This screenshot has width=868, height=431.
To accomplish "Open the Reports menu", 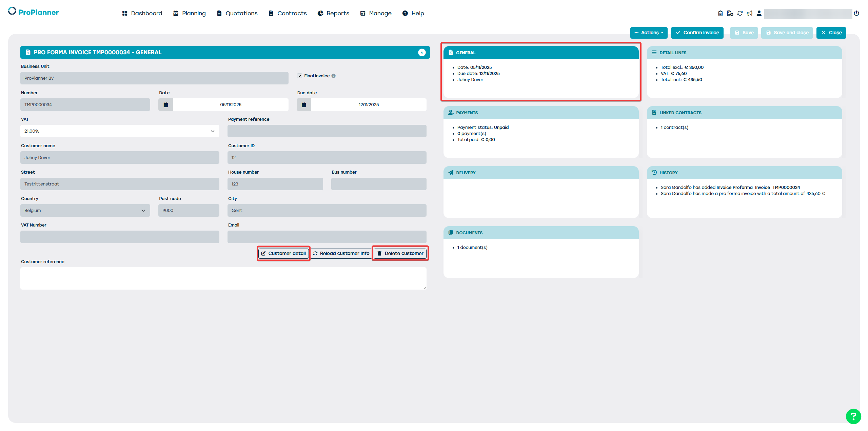I will (x=333, y=13).
